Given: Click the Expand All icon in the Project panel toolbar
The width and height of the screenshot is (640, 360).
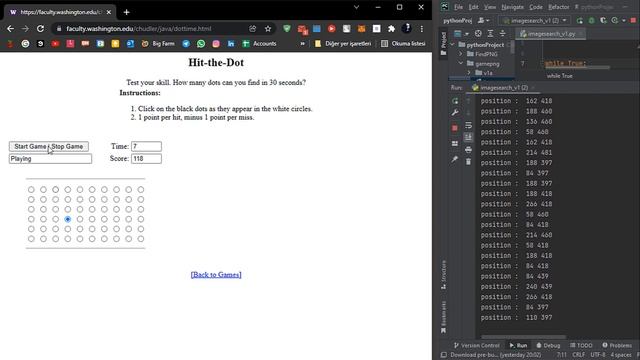Looking at the screenshot, I should pyautogui.click(x=490, y=33).
